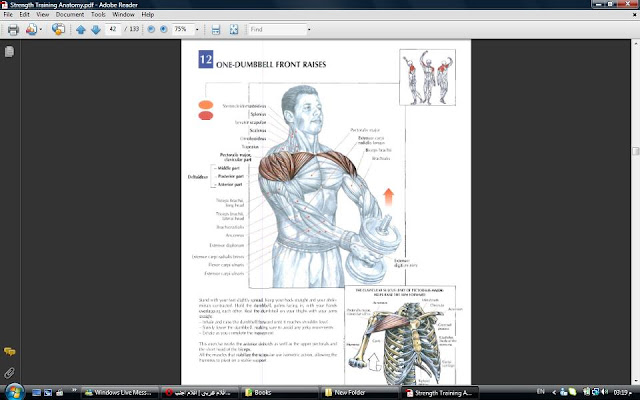640x400 pixels.
Task: Click the fit one full page icon
Action: (234, 29)
